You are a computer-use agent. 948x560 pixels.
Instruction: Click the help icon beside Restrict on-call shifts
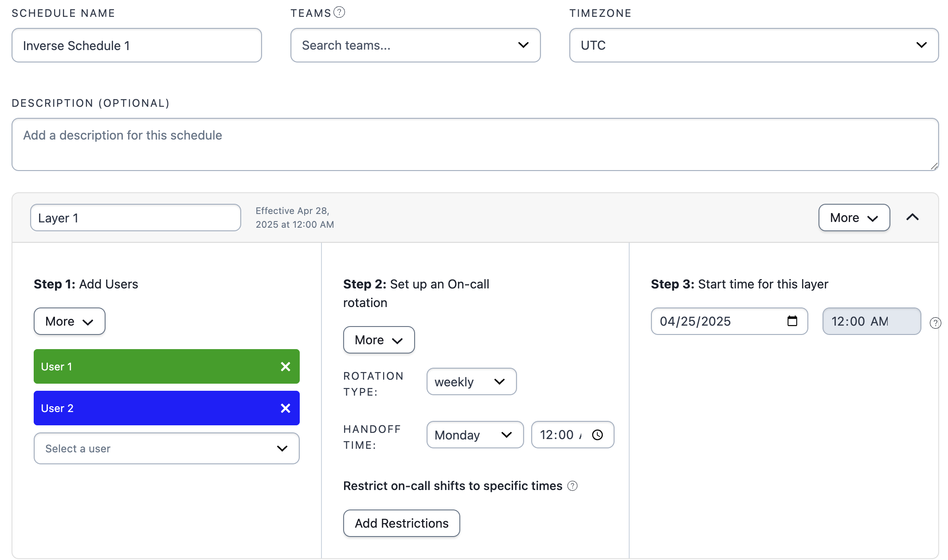click(572, 486)
